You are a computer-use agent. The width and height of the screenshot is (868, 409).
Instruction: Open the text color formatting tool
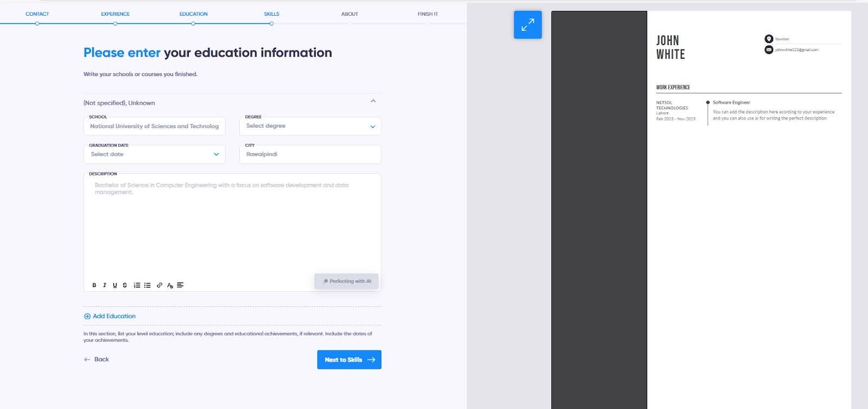tap(170, 285)
